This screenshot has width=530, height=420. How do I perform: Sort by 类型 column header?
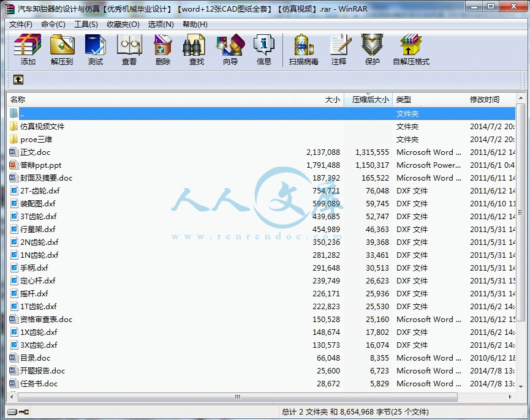point(430,100)
